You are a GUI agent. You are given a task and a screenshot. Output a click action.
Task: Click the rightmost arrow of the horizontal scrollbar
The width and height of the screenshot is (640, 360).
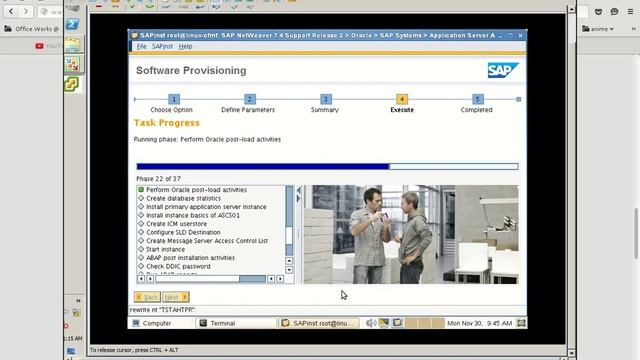[280, 279]
